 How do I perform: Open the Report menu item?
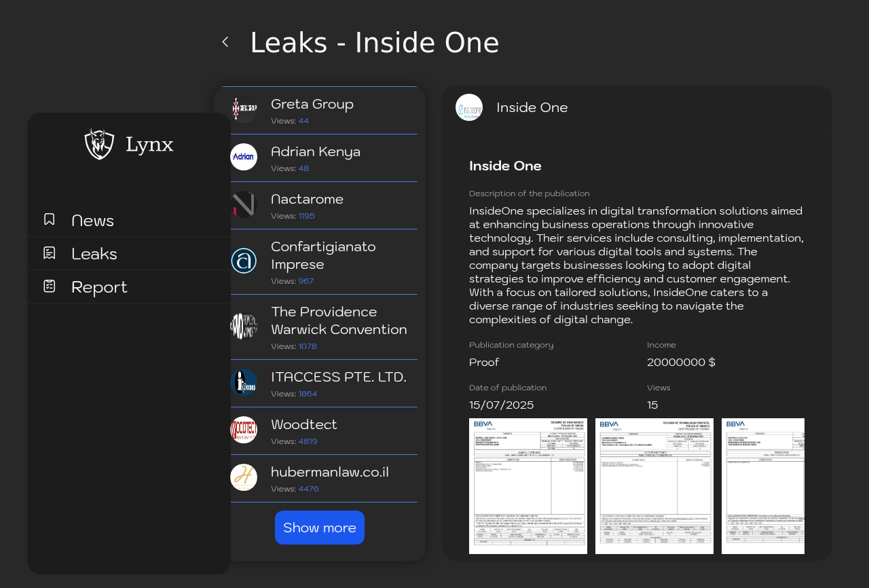tap(129, 287)
